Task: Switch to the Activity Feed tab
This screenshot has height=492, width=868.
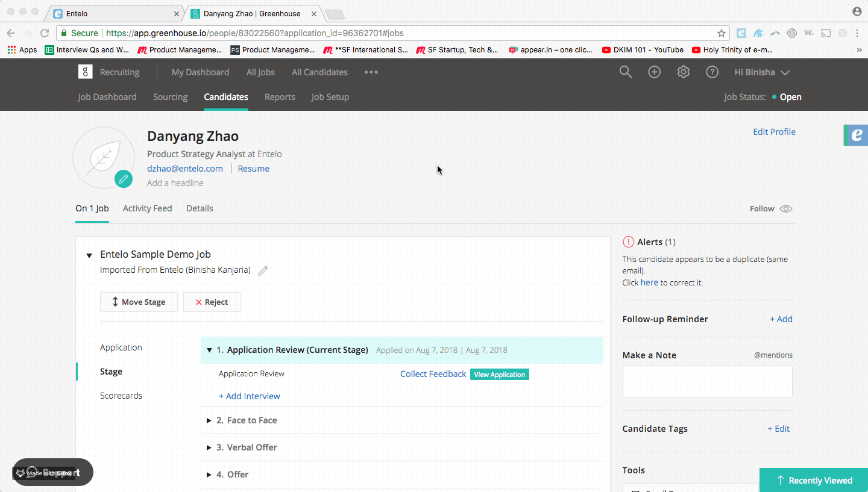Action: click(147, 208)
